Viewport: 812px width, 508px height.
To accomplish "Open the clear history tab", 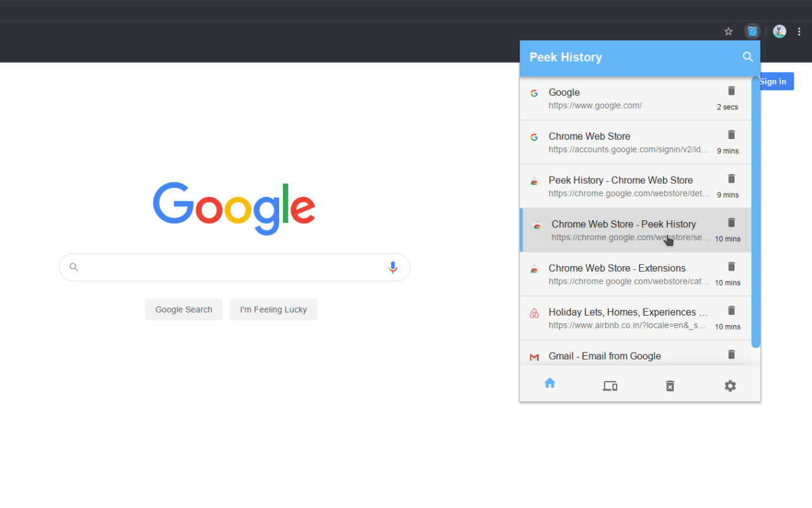I will pyautogui.click(x=670, y=385).
